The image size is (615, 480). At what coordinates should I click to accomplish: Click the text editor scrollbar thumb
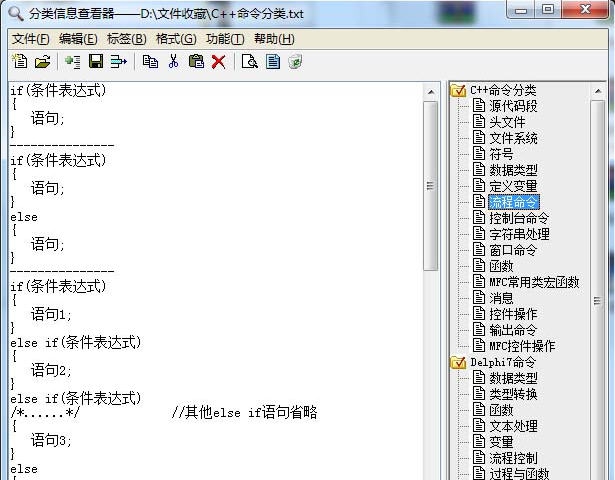click(x=431, y=186)
